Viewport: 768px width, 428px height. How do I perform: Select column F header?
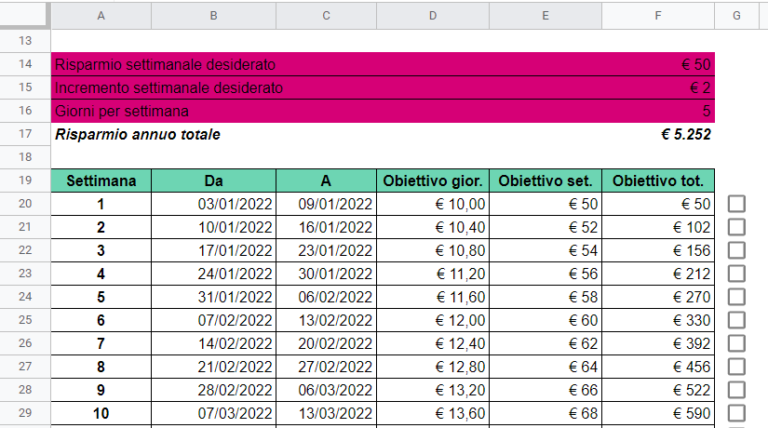point(658,16)
